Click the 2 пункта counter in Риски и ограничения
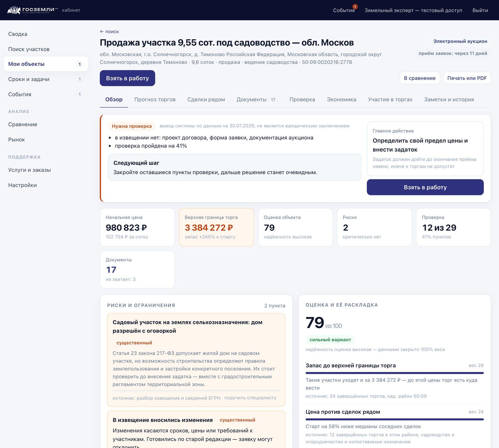Screen dimensions: 499x448 click(x=274, y=306)
